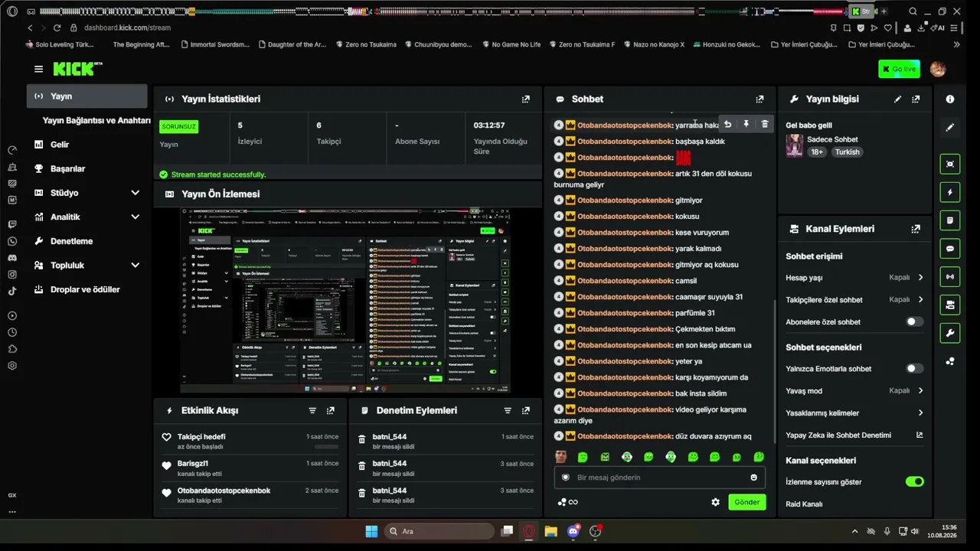This screenshot has height=551, width=980.
Task: Pop out the Etkinlik Akışı panel
Action: 331,410
